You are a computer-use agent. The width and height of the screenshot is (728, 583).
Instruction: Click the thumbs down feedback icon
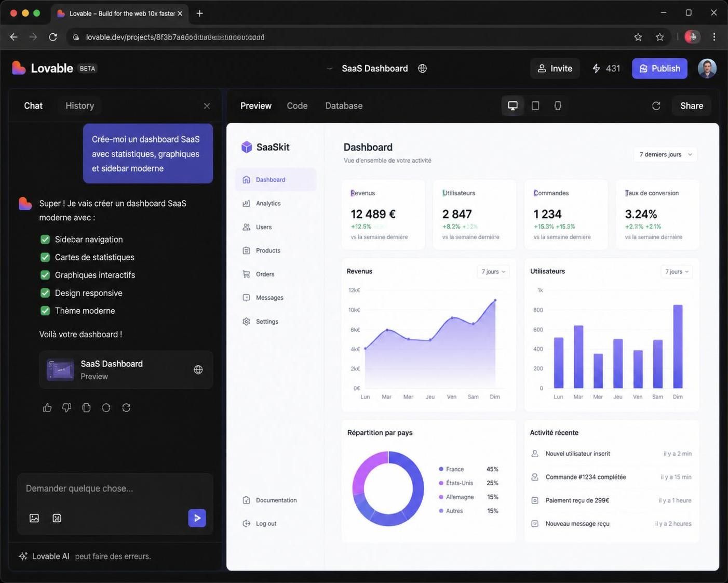(66, 408)
